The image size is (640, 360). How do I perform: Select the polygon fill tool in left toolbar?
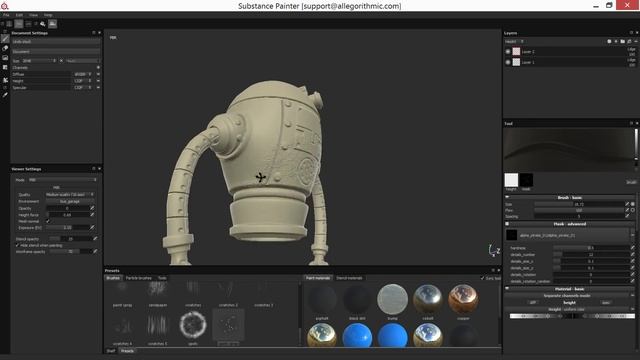[x=5, y=67]
